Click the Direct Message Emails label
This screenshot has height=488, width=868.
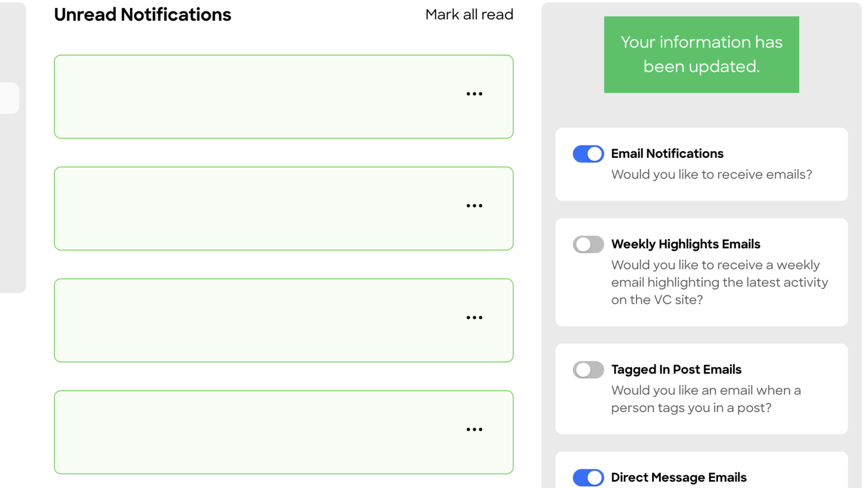click(679, 478)
